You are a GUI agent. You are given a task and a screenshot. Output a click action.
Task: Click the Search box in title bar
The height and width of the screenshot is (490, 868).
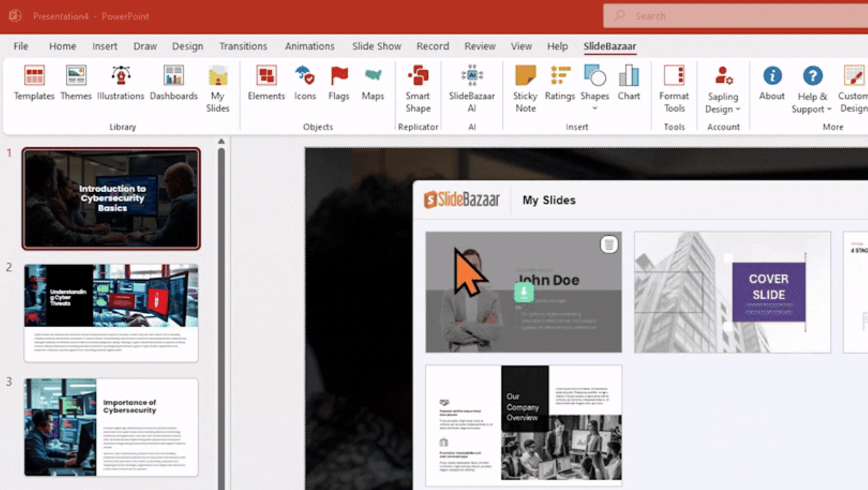(736, 16)
